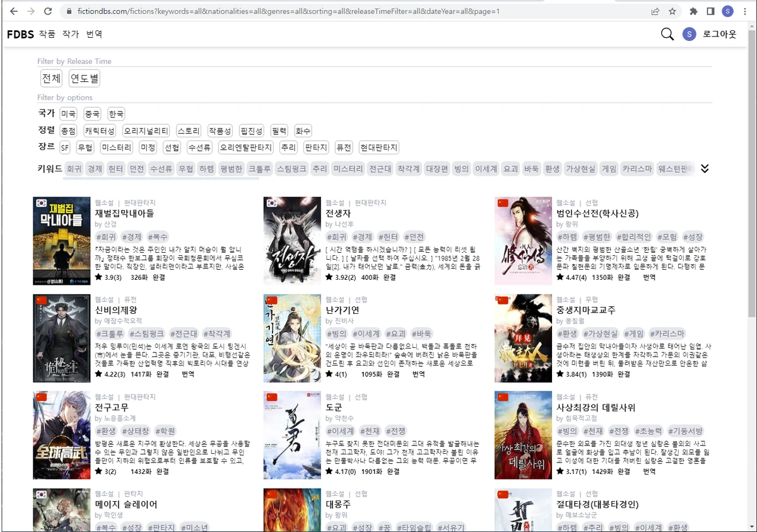The image size is (757, 532).
Task: Click the 로그아웃 link
Action: tap(720, 34)
